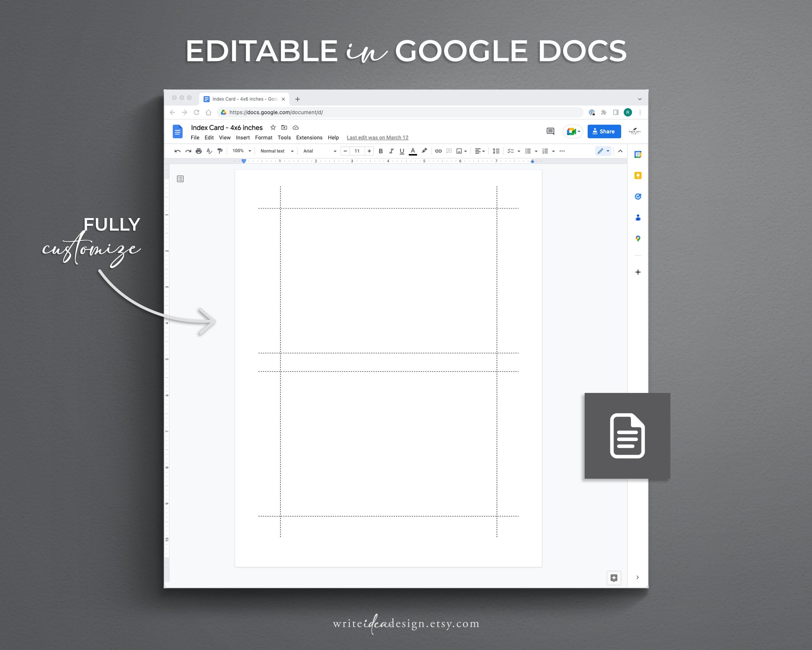Insert a link with the link icon
The height and width of the screenshot is (650, 812).
pos(438,151)
